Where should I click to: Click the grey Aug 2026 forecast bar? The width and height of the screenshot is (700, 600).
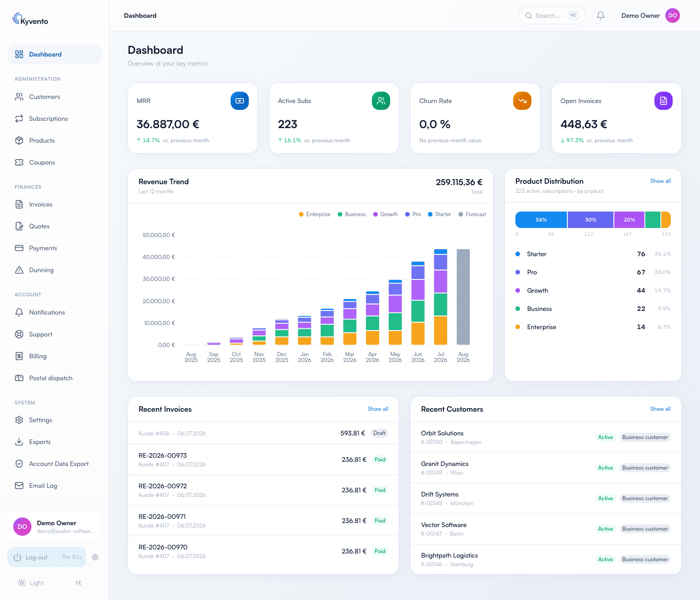tap(463, 297)
